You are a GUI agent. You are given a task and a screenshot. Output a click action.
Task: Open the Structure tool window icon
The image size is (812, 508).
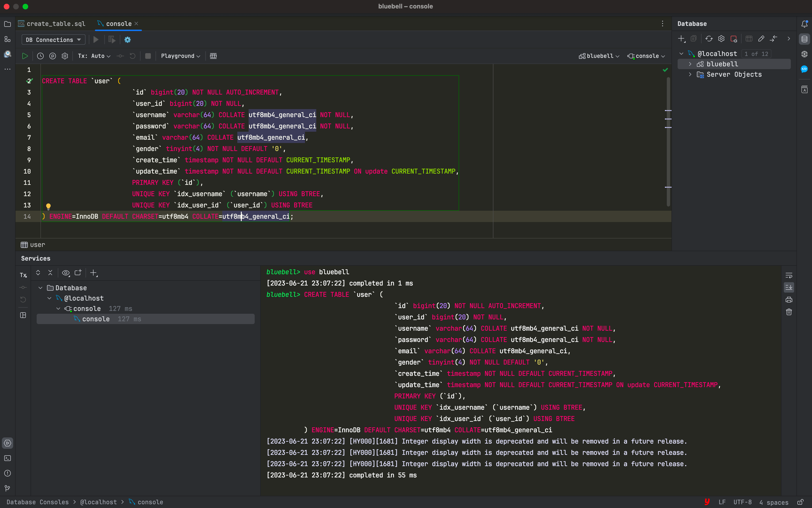coord(7,39)
